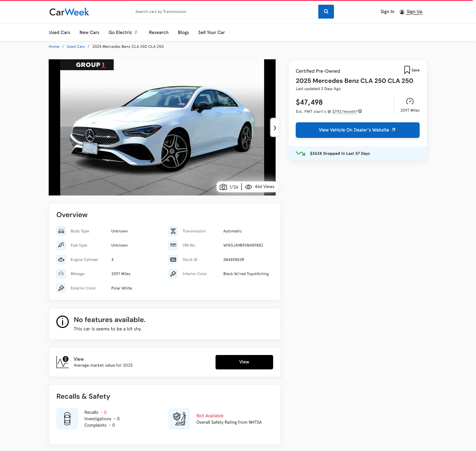Click the Sign In link
The width and height of the screenshot is (476, 451).
pos(387,12)
